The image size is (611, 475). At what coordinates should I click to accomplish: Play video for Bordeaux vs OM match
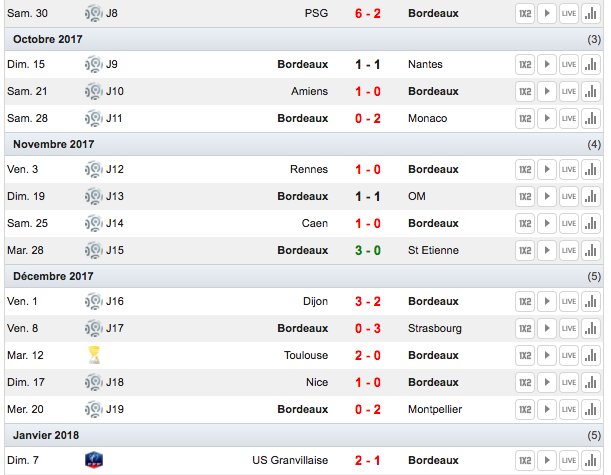tap(547, 196)
